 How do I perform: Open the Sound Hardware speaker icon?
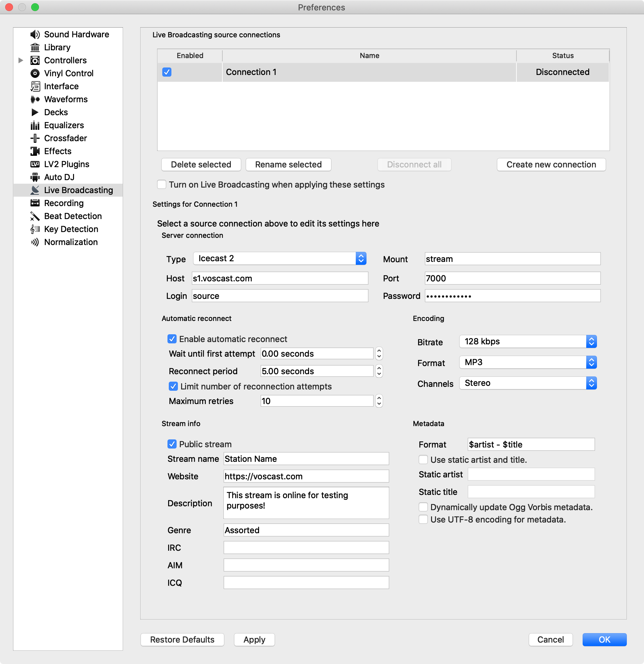35,34
